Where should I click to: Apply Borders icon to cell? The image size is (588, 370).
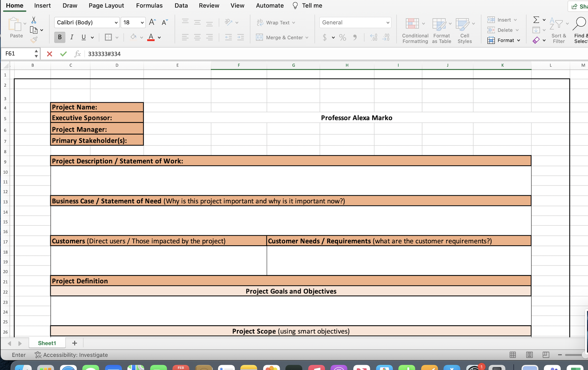click(x=108, y=37)
